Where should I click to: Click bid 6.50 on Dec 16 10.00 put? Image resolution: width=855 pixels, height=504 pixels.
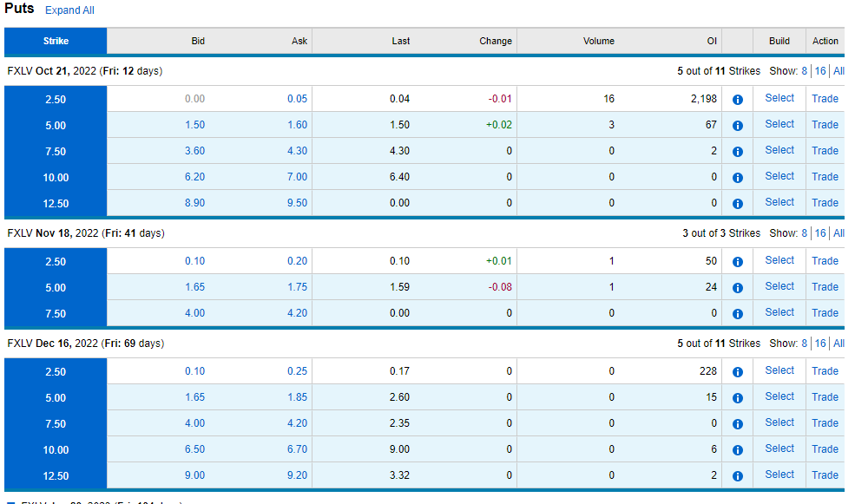[x=194, y=449]
